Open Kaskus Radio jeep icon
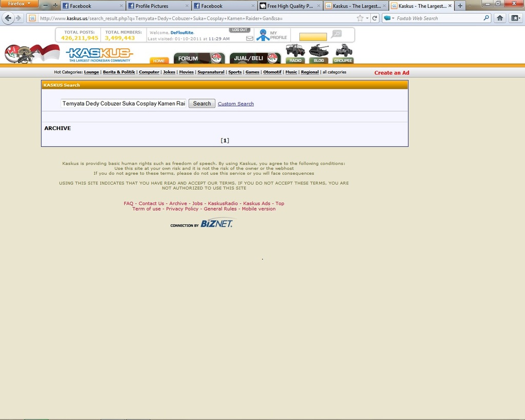The height and width of the screenshot is (420, 525). click(295, 51)
